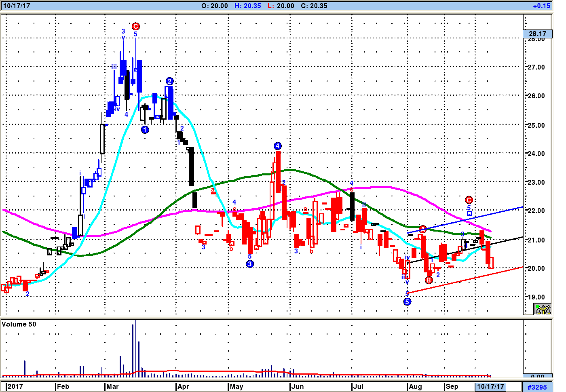Click the balance scale icon at chart corner
The width and height of the screenshot is (566, 392).
click(543, 310)
